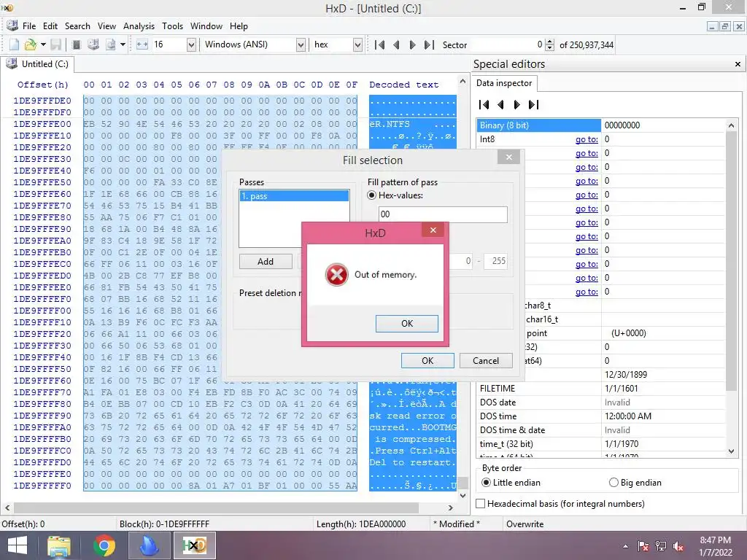Click the hex view horizontal scroll right arrow

451,507
